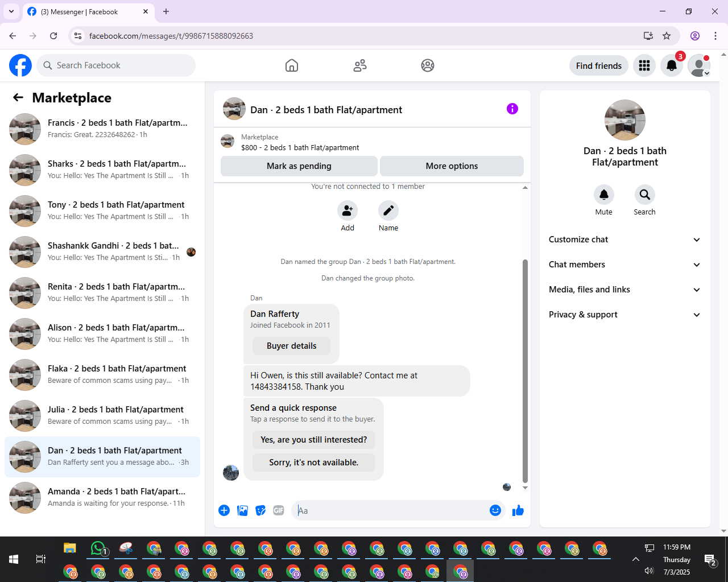This screenshot has width=728, height=582.
Task: Open Francis conversation in list
Action: (x=102, y=129)
